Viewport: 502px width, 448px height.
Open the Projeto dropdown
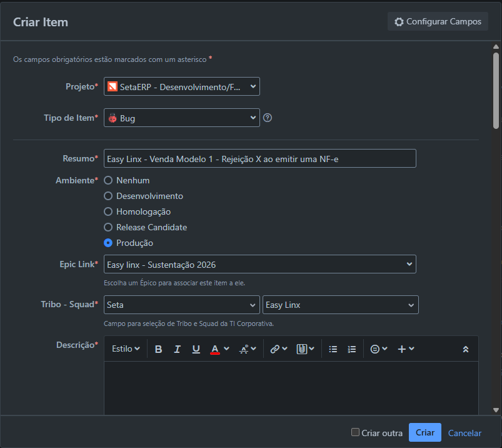pyautogui.click(x=182, y=86)
